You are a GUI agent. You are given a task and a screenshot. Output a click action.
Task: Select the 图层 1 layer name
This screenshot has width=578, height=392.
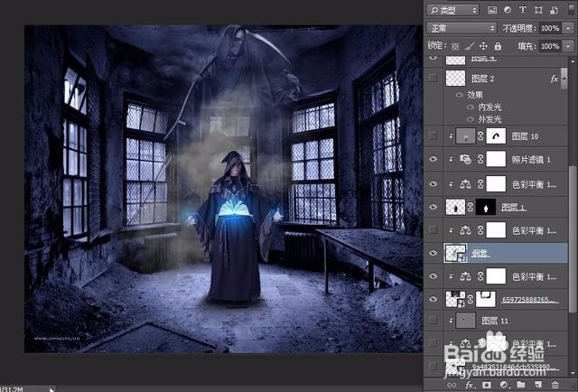[513, 208]
